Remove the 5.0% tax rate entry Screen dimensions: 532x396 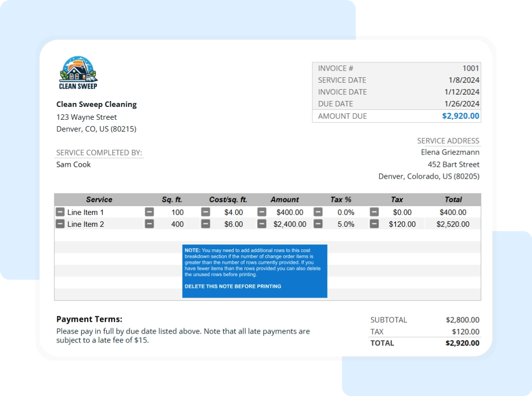[x=317, y=224]
